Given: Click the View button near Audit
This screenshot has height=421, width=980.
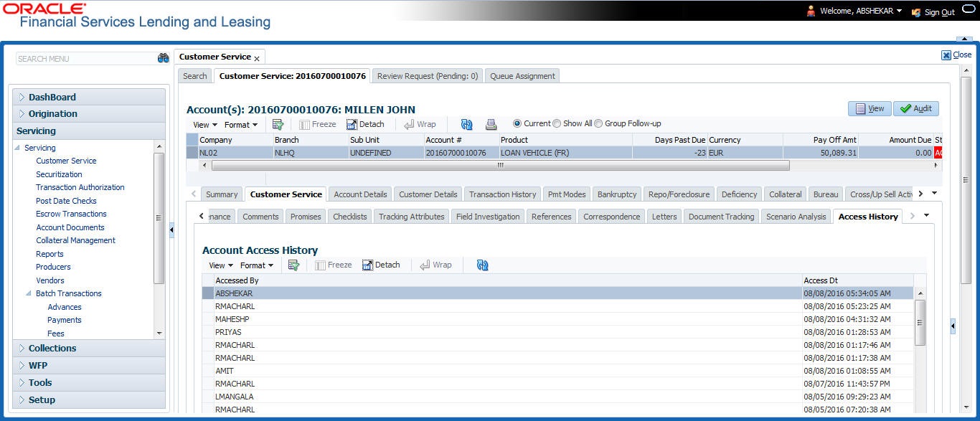Looking at the screenshot, I should point(870,108).
